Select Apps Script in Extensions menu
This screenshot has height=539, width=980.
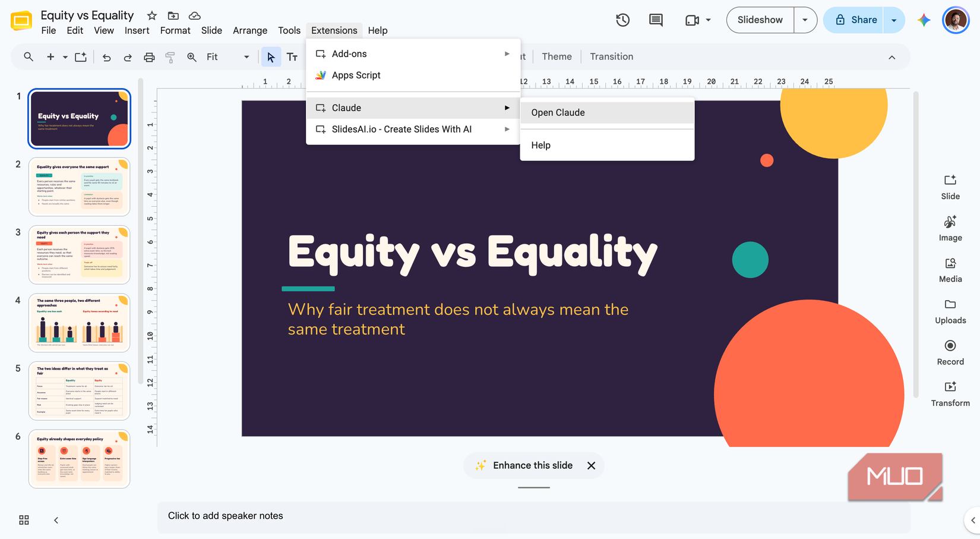[x=413, y=75]
